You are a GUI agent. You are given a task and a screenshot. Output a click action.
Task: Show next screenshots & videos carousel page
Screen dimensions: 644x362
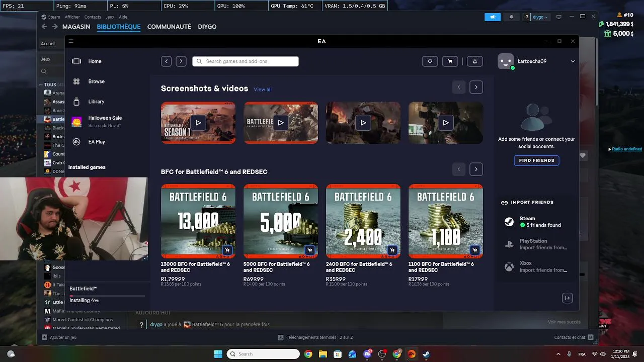(x=476, y=87)
